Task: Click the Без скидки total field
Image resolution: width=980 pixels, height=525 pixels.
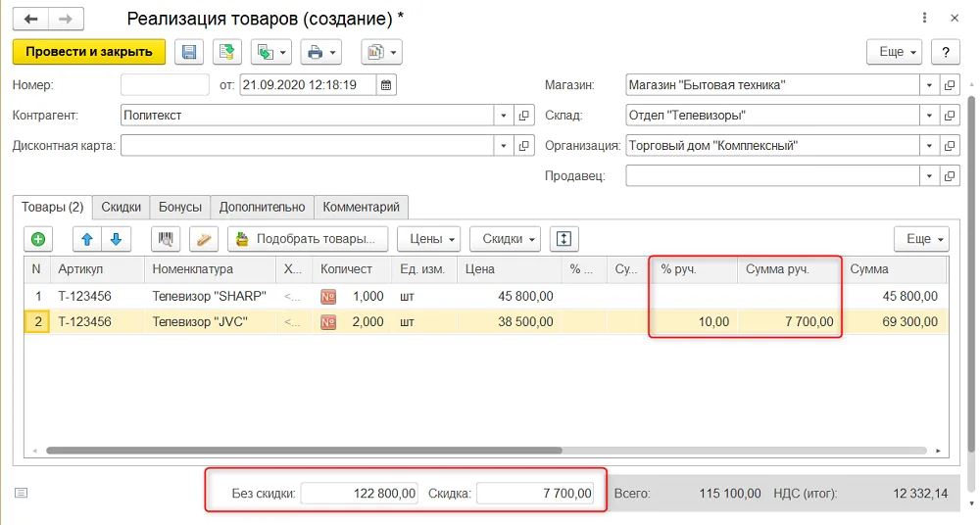Action: [x=359, y=493]
